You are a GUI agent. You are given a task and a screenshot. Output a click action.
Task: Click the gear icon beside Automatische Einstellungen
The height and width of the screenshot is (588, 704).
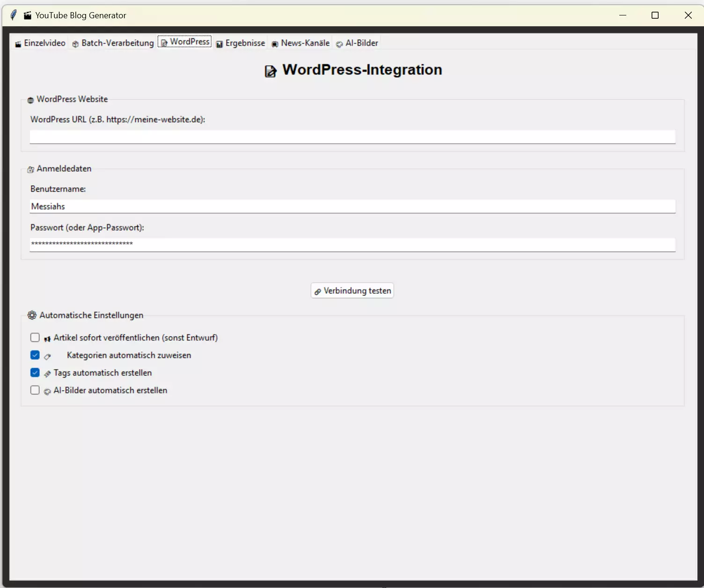point(32,315)
